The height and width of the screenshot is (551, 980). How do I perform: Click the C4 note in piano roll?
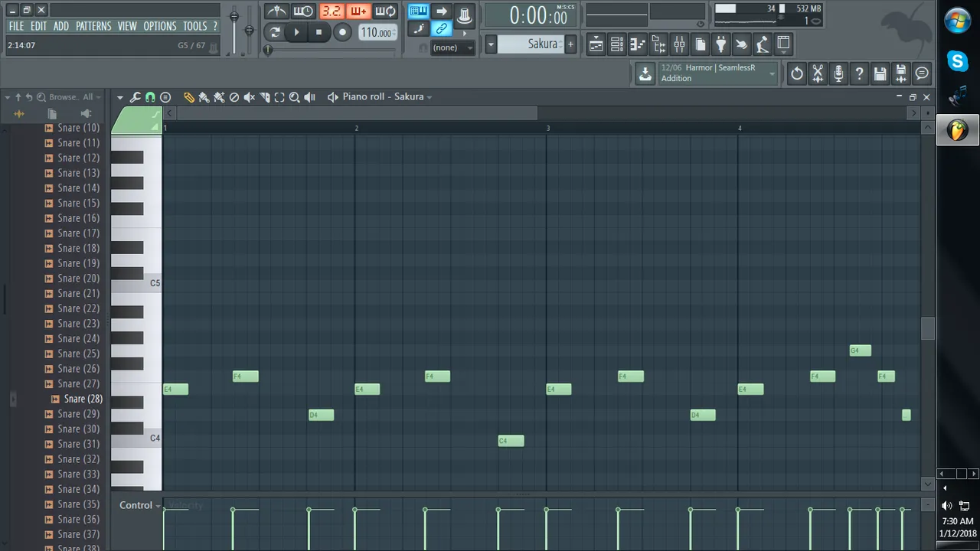click(x=511, y=441)
